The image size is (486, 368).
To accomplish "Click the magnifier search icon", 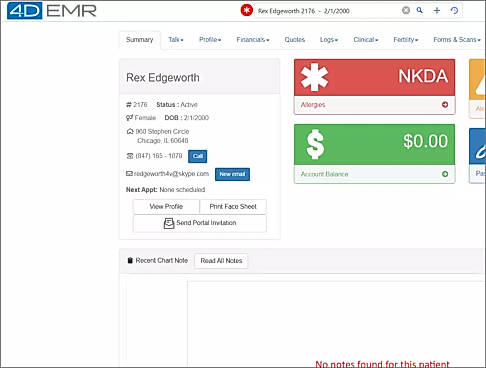I will point(420,10).
